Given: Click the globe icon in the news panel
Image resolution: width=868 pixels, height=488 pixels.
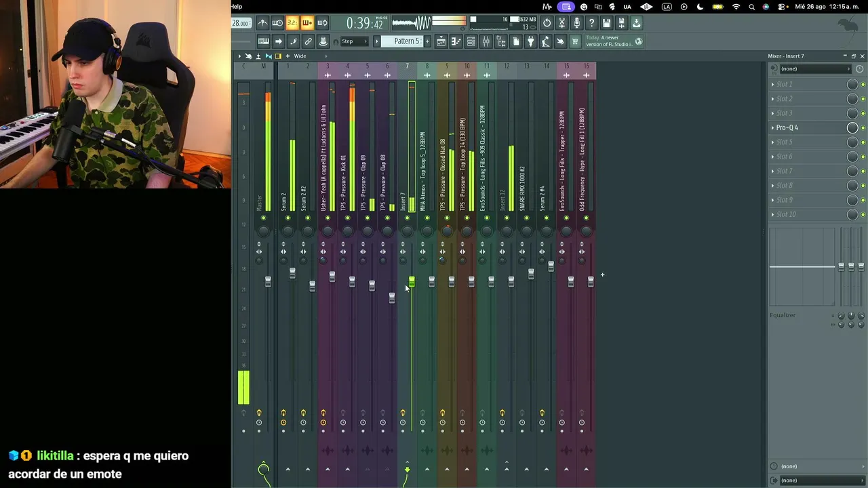Looking at the screenshot, I should (x=638, y=41).
